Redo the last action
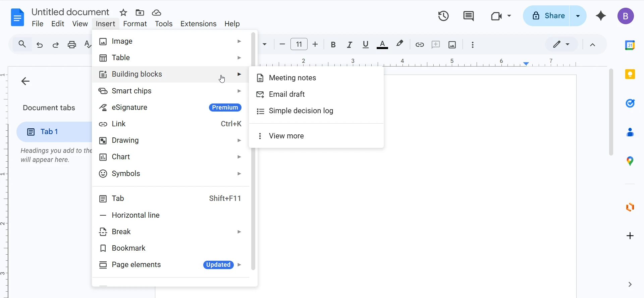The image size is (644, 298). click(x=56, y=45)
